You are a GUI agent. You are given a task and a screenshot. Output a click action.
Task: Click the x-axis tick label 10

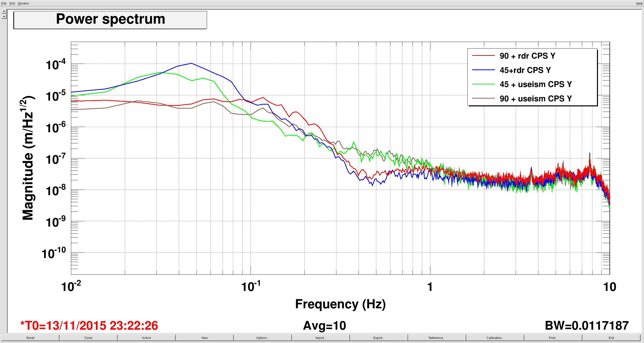[610, 287]
